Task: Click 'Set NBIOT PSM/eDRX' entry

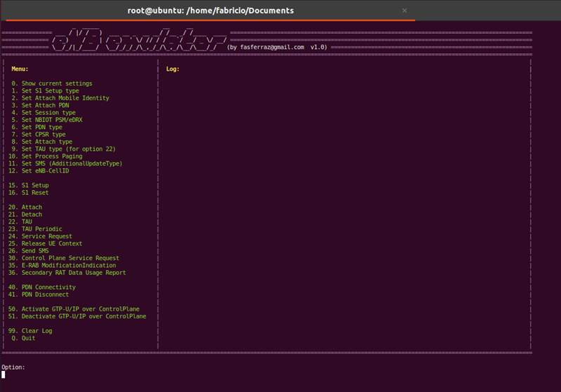Action: (x=47, y=120)
